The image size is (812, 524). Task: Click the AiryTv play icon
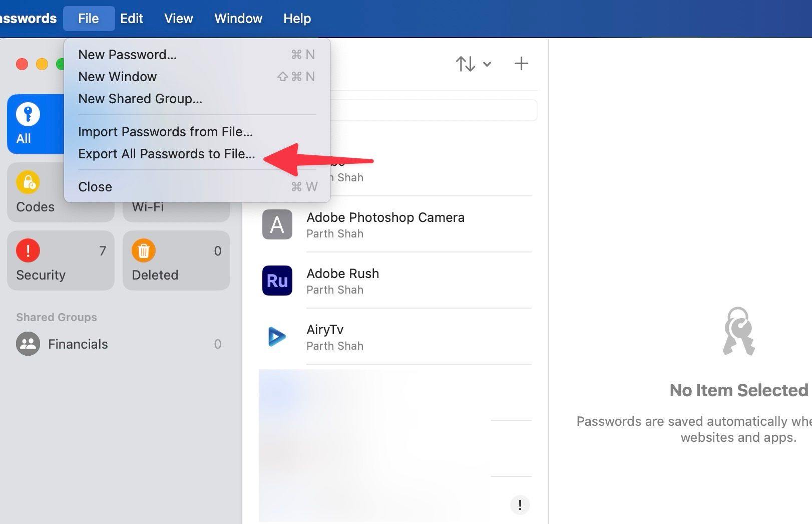point(277,337)
